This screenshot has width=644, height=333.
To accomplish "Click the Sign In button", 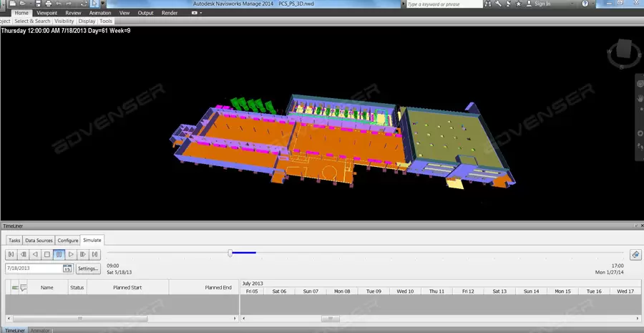I will [538, 4].
